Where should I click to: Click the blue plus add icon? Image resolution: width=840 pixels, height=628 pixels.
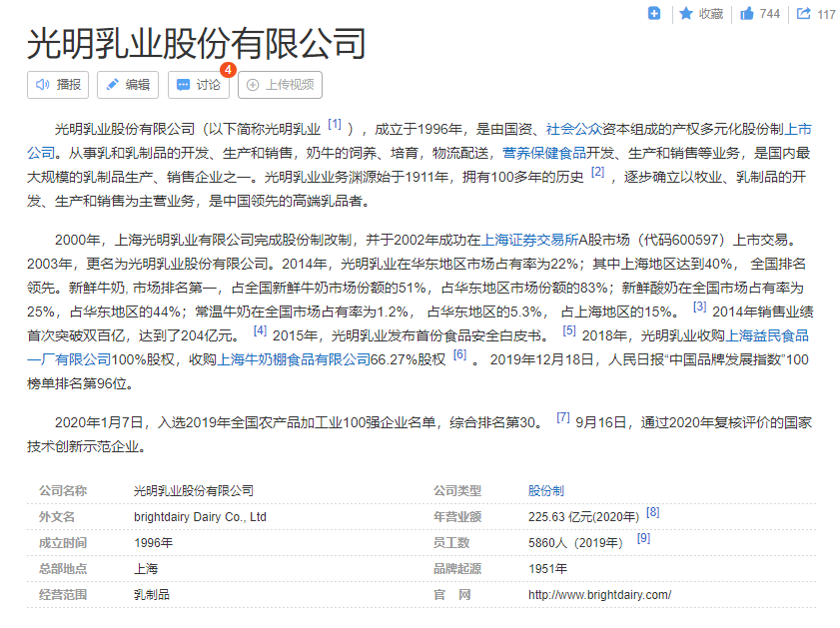(654, 13)
